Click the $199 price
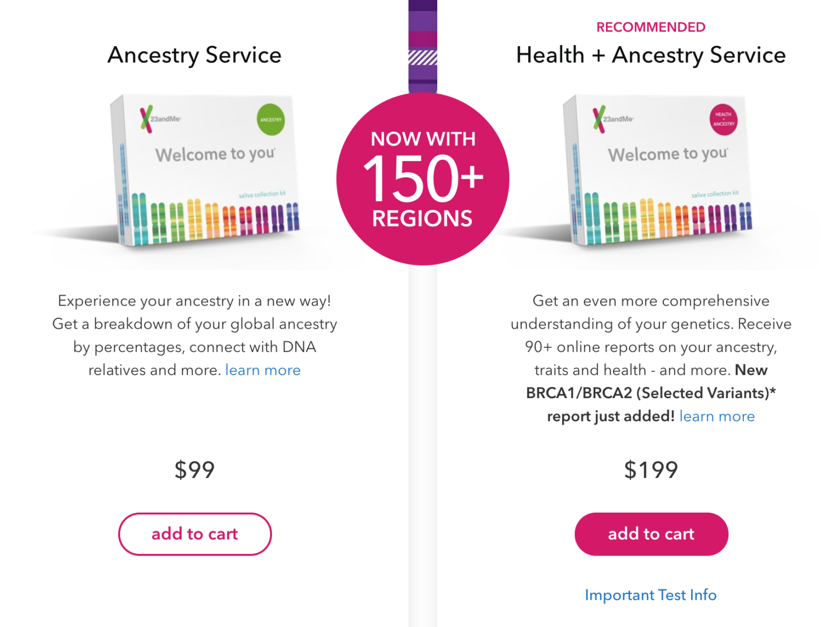The width and height of the screenshot is (840, 627). (651, 470)
